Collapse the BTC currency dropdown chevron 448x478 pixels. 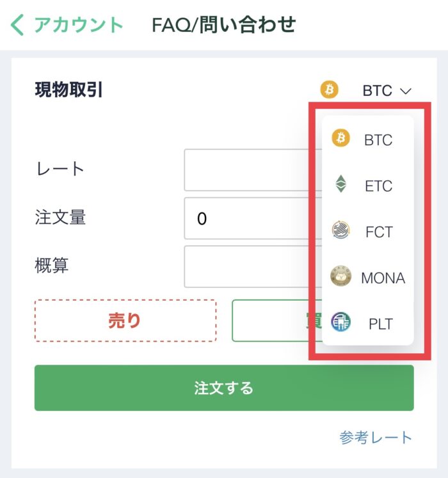coord(406,91)
